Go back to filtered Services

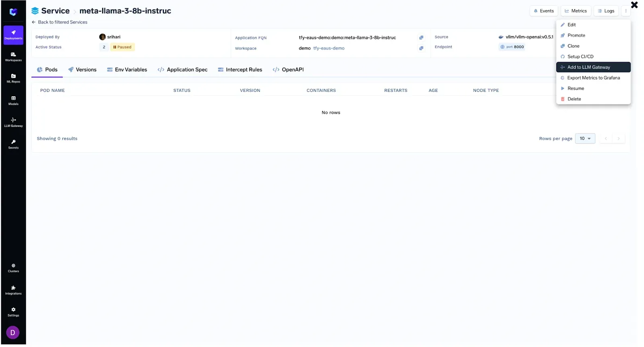(60, 22)
